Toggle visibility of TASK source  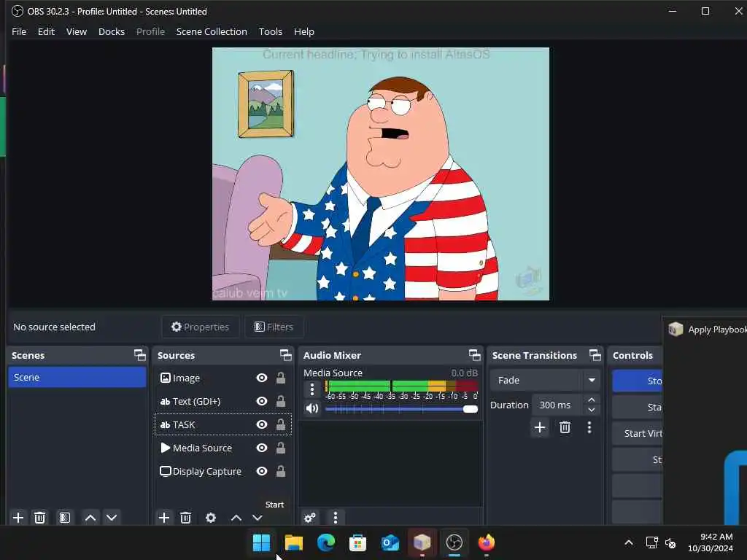(x=262, y=424)
